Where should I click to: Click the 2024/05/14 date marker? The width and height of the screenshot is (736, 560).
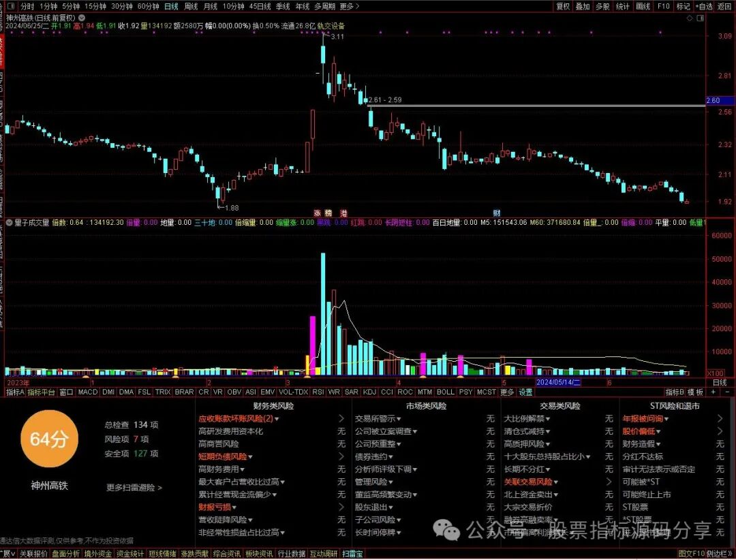559,382
